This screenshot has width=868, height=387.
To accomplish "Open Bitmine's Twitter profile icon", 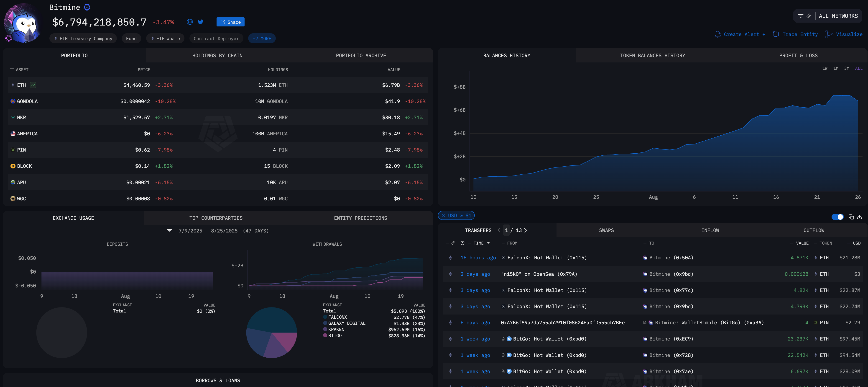I will 200,22.
